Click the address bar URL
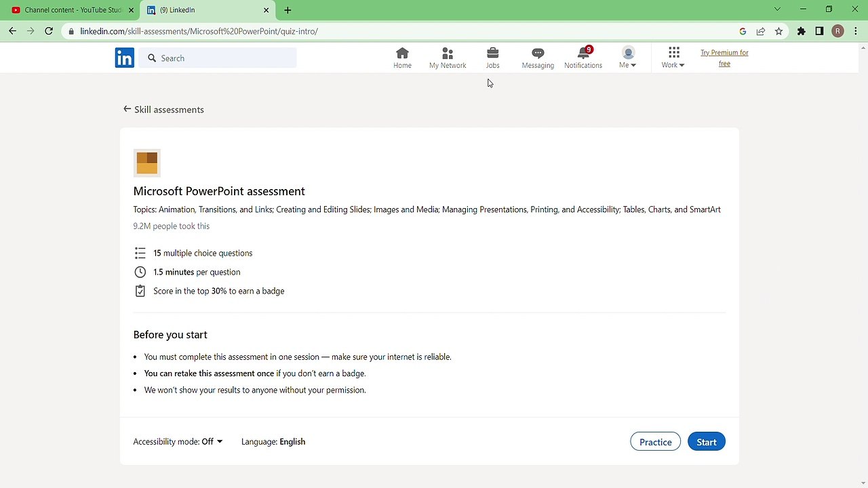The width and height of the screenshot is (868, 488). [199, 31]
